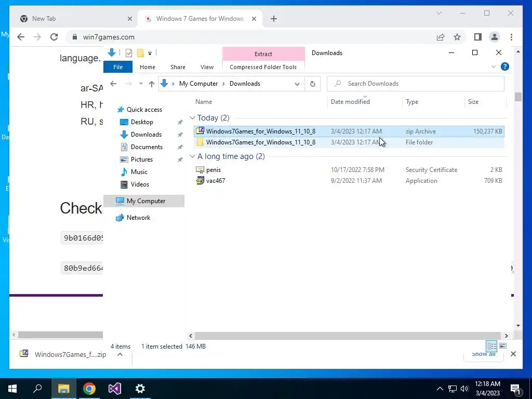Click Downloads in the address breadcrumb
This screenshot has height=399, width=532.
click(245, 84)
